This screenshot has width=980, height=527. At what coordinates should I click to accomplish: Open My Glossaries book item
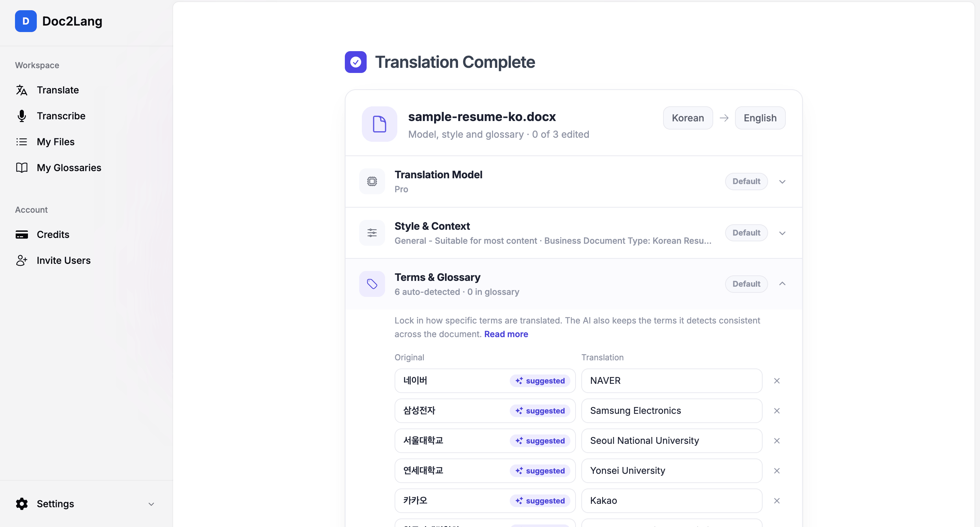point(69,167)
